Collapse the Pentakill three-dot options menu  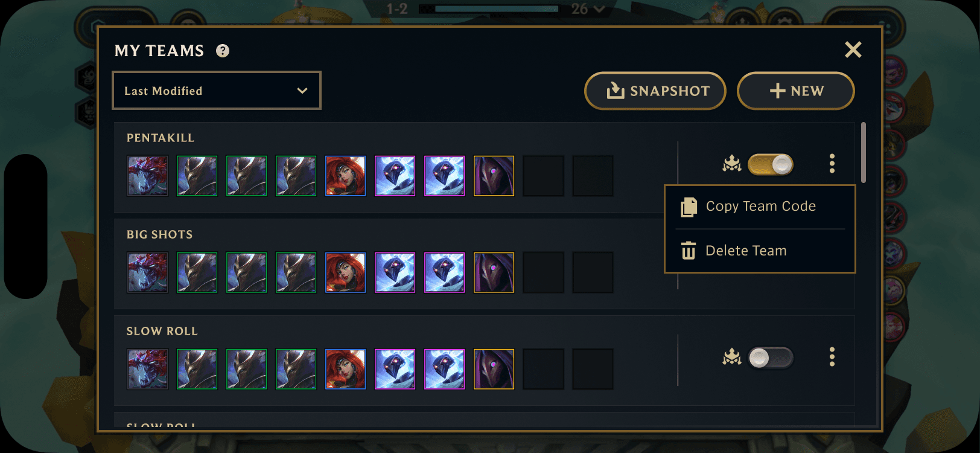pos(832,164)
